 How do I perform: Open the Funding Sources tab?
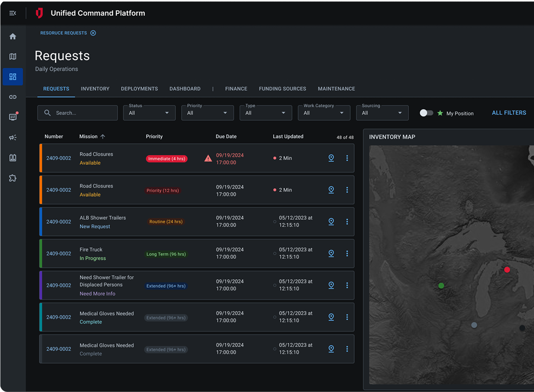(282, 89)
